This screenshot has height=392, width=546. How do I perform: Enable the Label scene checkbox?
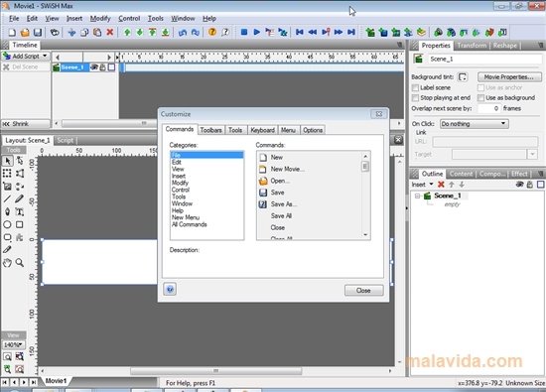coord(415,87)
